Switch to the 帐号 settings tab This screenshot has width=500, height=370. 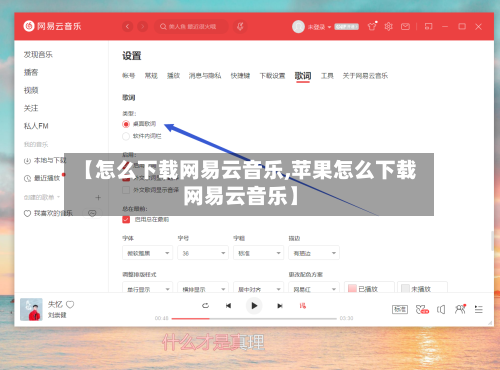point(129,76)
